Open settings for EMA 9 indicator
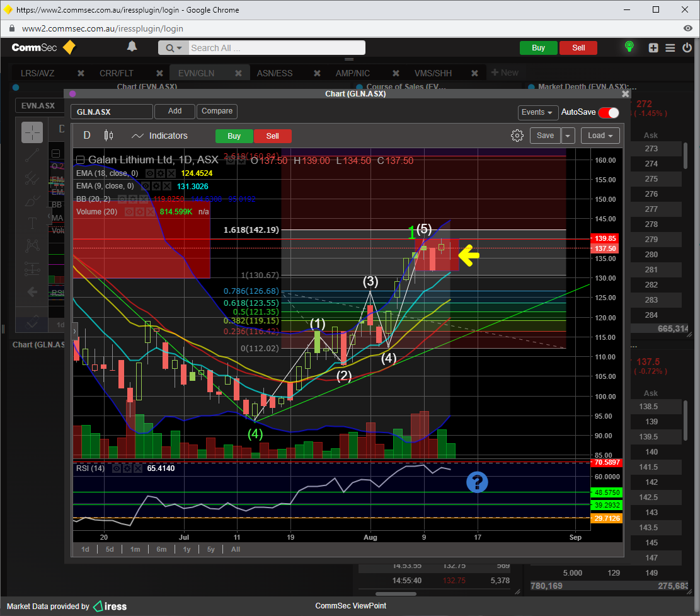 point(156,186)
